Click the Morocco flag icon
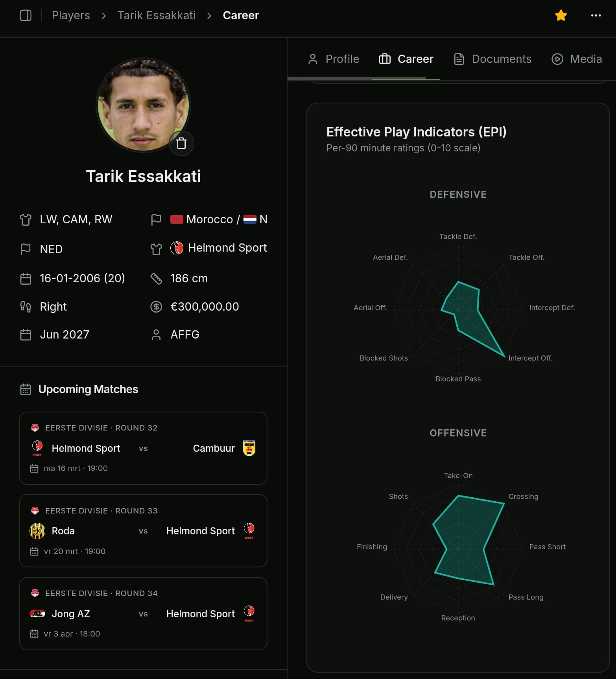Screen dimensions: 616x679 (177, 219)
